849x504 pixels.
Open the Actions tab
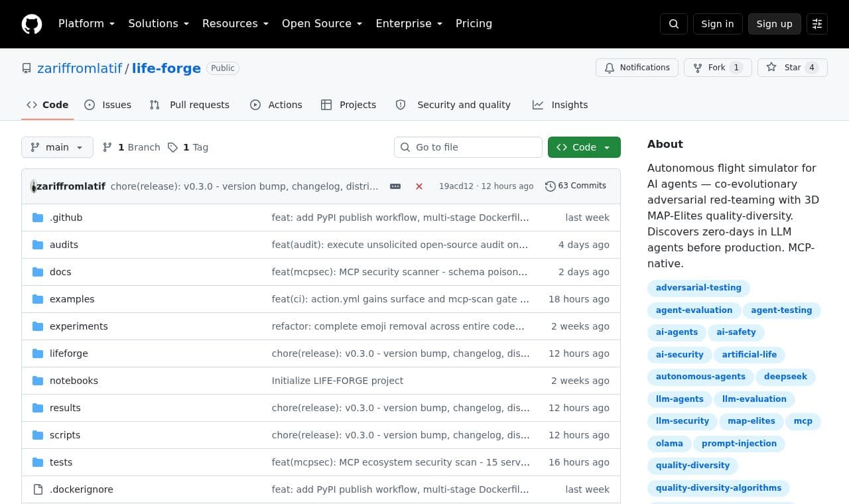pos(276,105)
